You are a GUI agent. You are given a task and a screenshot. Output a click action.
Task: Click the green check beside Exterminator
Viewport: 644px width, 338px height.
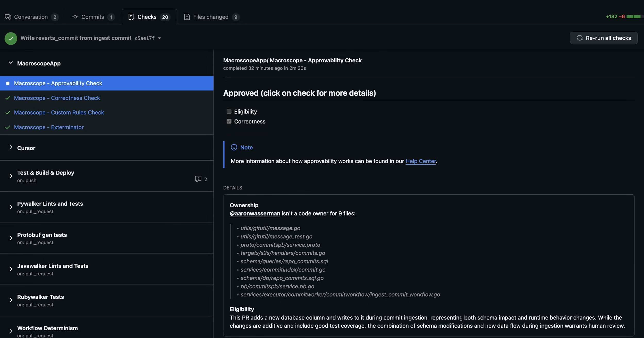click(x=8, y=127)
